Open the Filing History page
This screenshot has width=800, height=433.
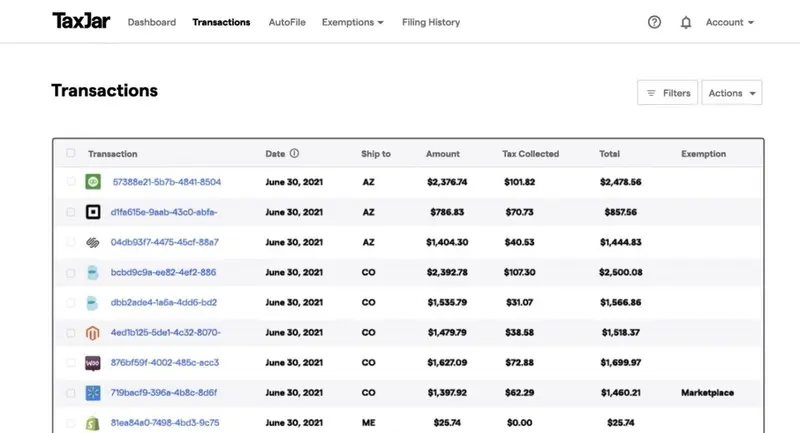coord(431,22)
